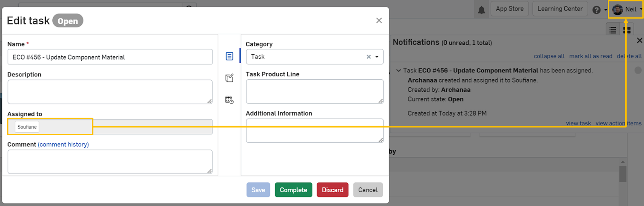Open the Category dropdown arrow
This screenshot has width=644, height=206.
377,57
